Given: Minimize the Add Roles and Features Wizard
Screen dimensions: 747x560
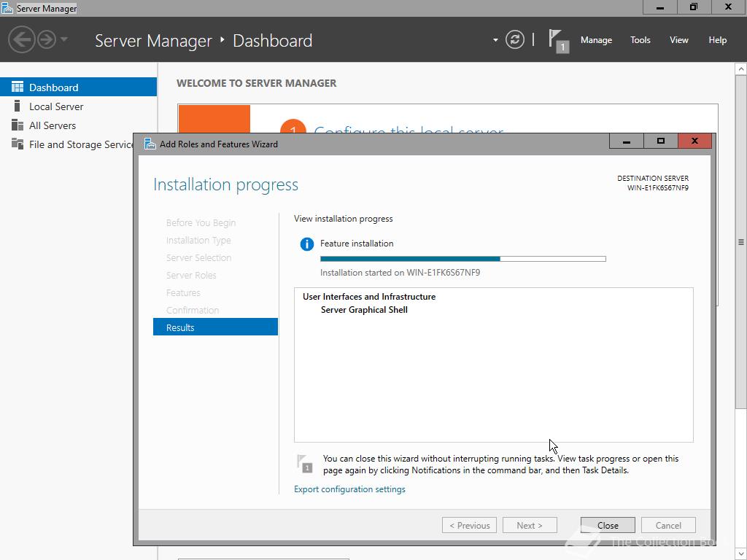Looking at the screenshot, I should [x=627, y=141].
